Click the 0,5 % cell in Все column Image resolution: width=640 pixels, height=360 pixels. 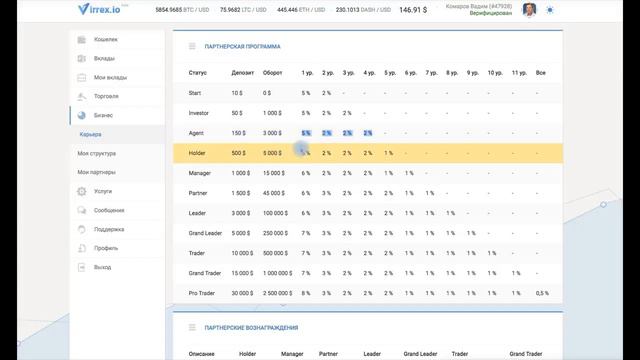point(542,293)
